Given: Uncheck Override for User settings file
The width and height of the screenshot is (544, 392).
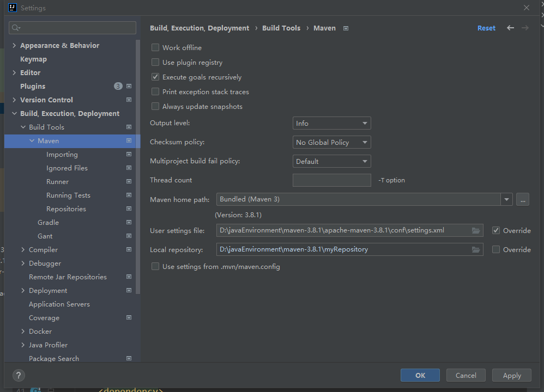Looking at the screenshot, I should 496,230.
